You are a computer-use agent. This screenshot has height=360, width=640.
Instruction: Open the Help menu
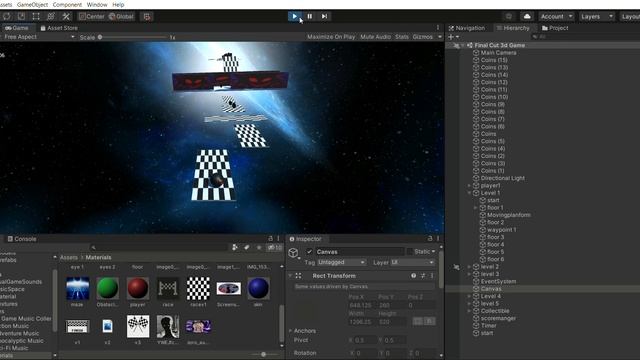pos(118,4)
